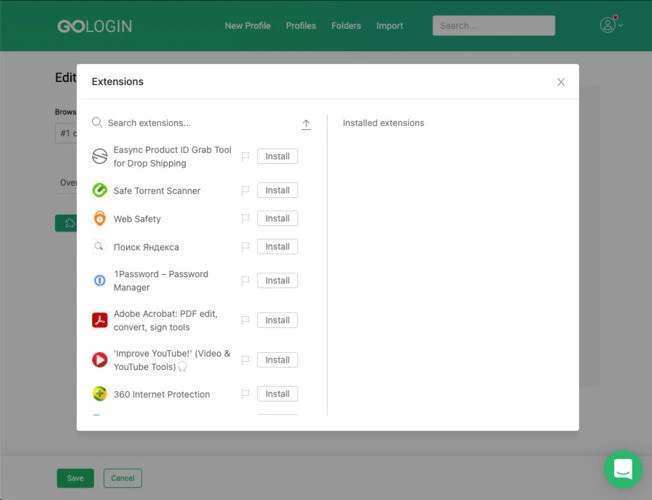Open the chat support bubble
The width and height of the screenshot is (652, 500).
(x=623, y=469)
